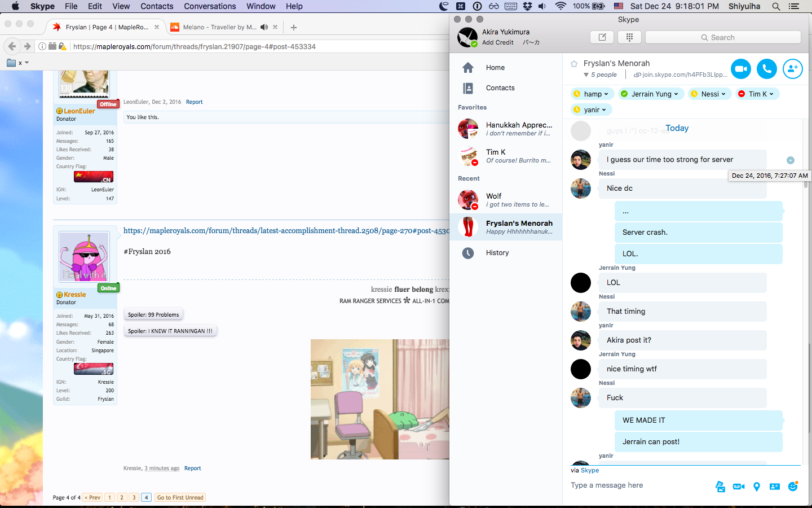Open the File menu

click(71, 6)
